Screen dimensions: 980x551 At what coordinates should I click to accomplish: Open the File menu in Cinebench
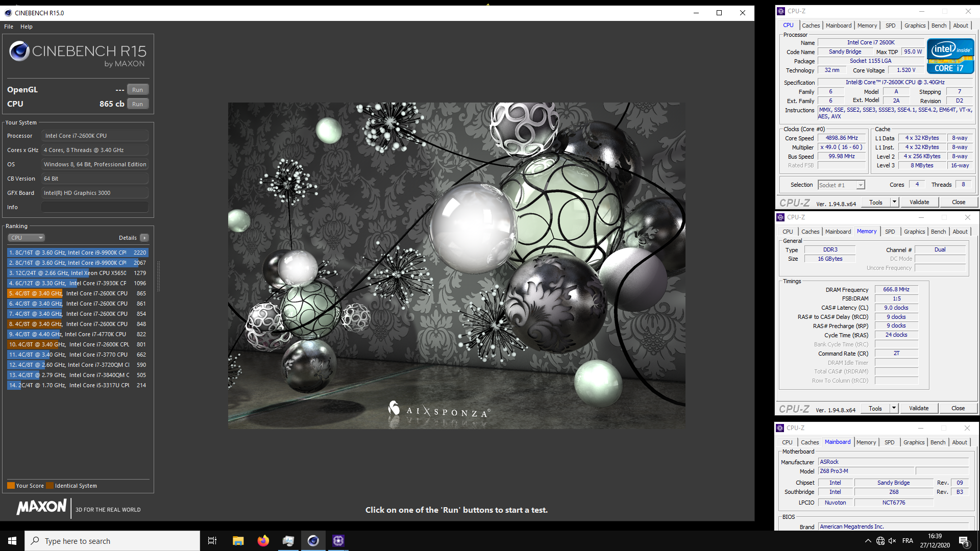[9, 27]
